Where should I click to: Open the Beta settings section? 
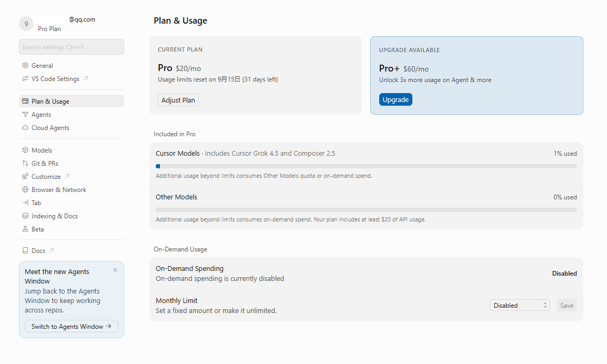coord(72,229)
